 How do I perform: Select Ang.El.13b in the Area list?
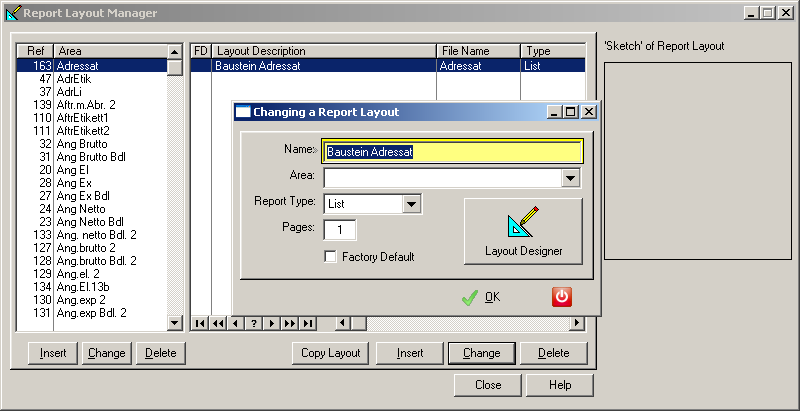[x=92, y=287]
